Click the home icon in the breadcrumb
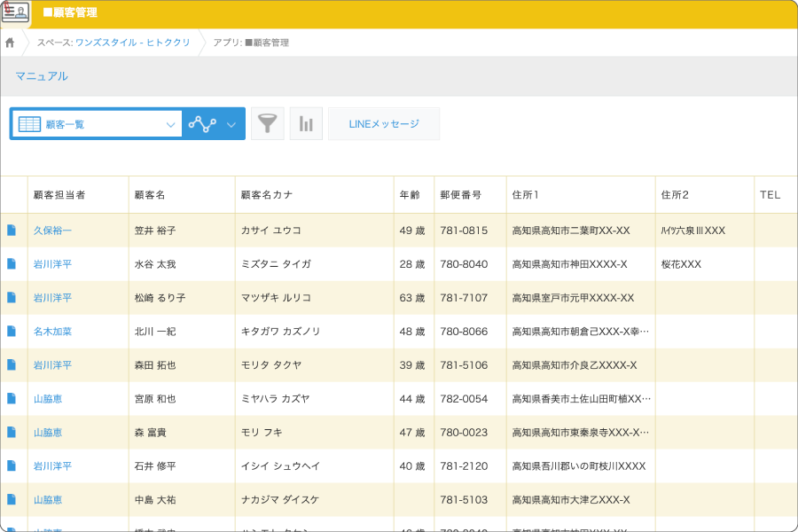 10,43
